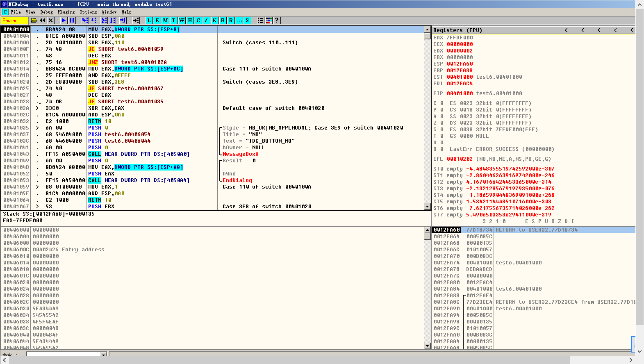
Task: Select dump row 0040600C Entry address
Action: pos(213,250)
